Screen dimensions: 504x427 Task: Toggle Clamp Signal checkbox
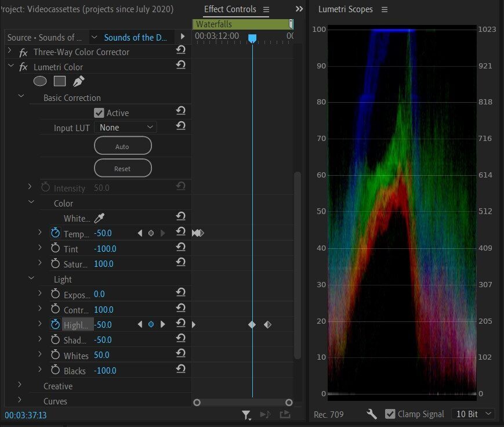[x=390, y=414]
